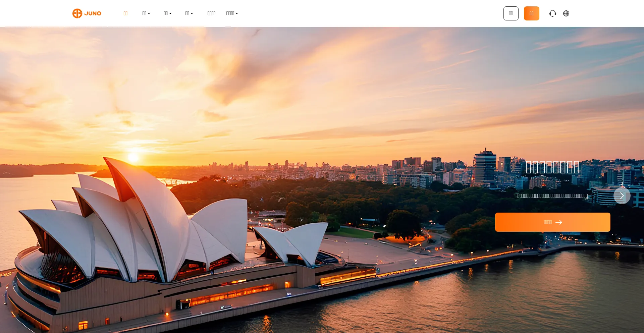Expand the third dropdown menu in the navigation bar

click(x=189, y=13)
